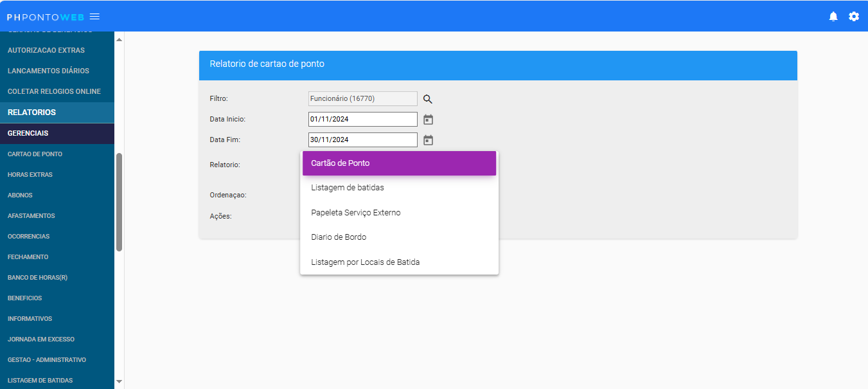Click inside the Data Inicio date field
This screenshot has height=389, width=868.
(362, 119)
